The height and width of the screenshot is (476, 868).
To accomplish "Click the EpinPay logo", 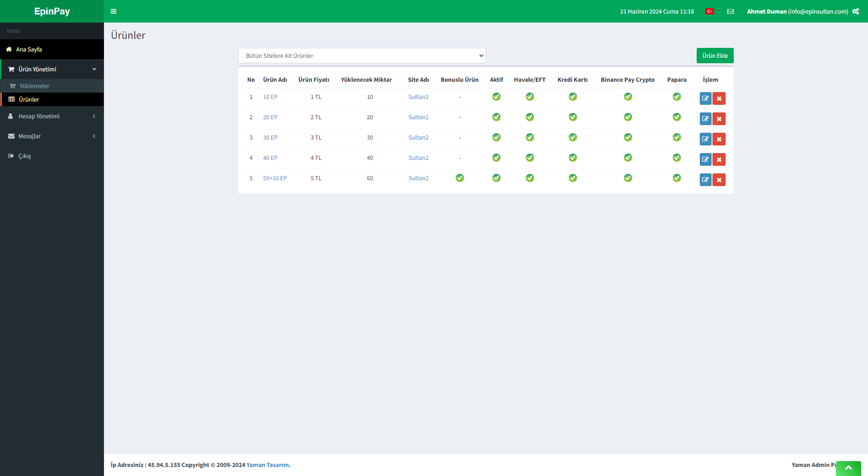I will coord(52,11).
